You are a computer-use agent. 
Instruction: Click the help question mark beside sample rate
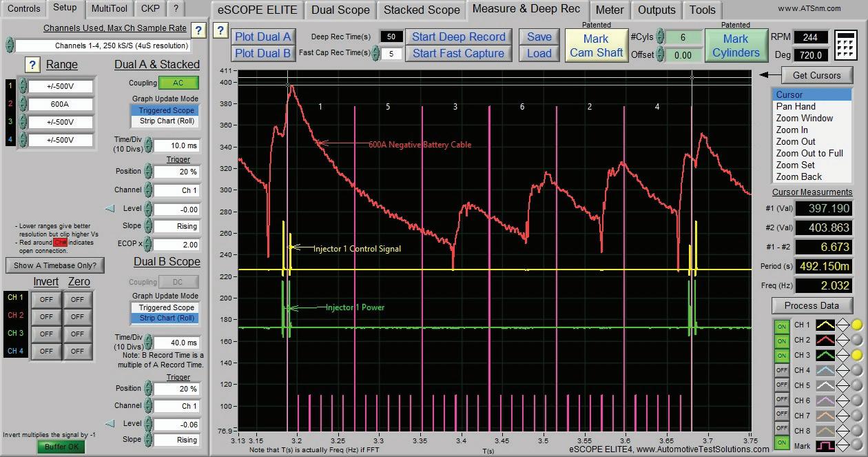point(198,30)
